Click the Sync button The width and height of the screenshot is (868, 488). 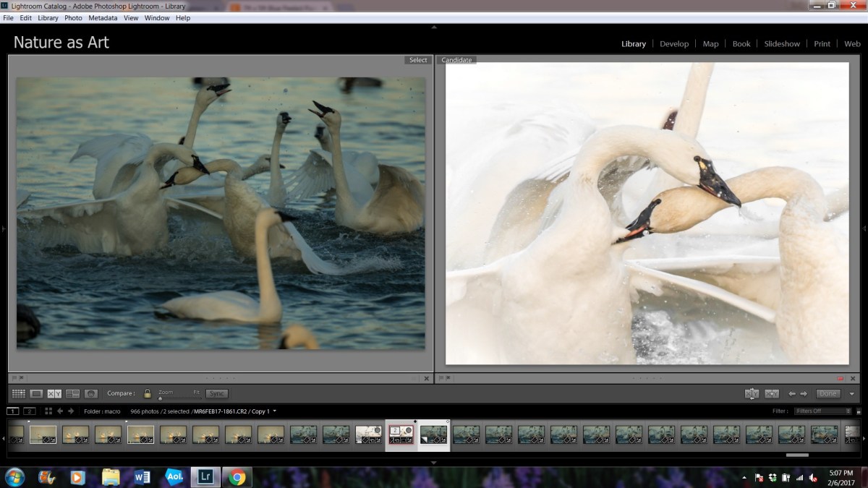216,394
